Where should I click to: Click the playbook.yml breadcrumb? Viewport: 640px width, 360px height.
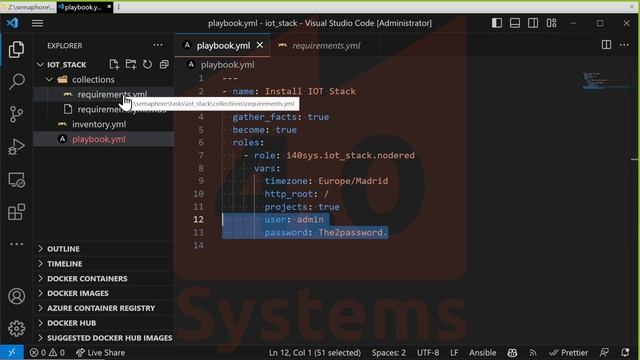click(x=227, y=64)
